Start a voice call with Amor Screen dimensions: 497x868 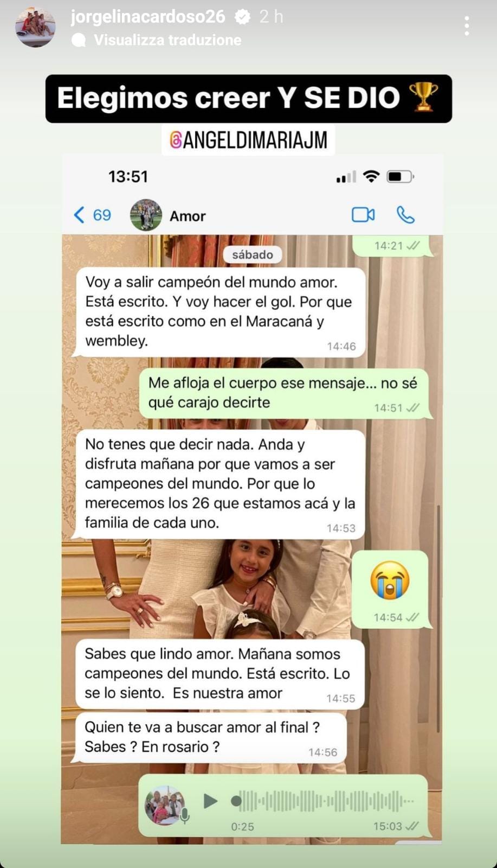pyautogui.click(x=405, y=215)
